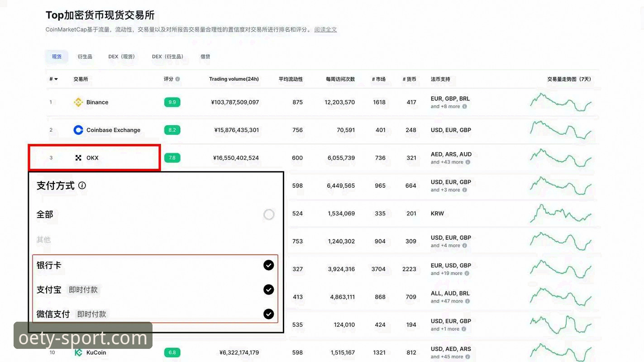Click KuCoin's 6.8 score badge
Screen dimensions: 644x362
[172, 352]
